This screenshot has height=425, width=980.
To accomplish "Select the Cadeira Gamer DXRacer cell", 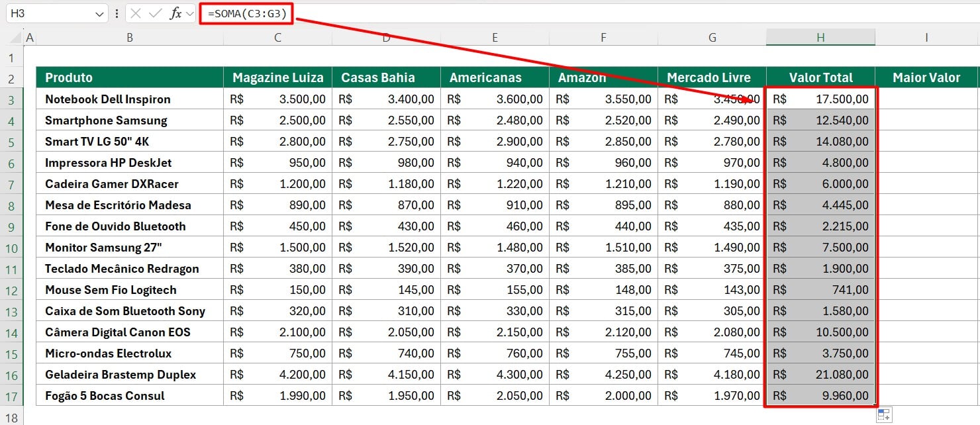I will point(130,183).
